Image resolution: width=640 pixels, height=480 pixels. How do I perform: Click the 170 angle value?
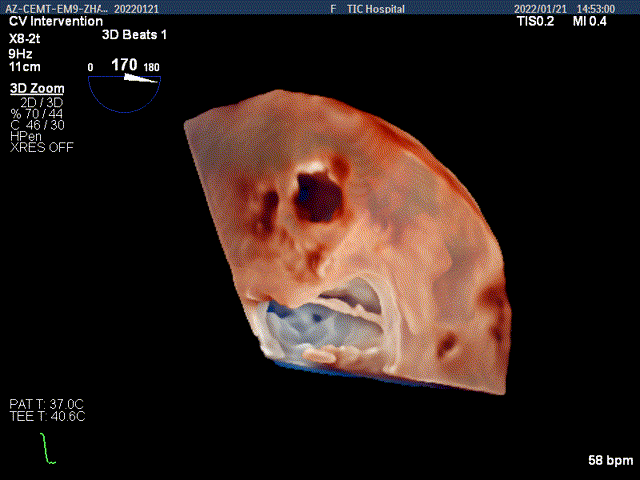pyautogui.click(x=124, y=65)
